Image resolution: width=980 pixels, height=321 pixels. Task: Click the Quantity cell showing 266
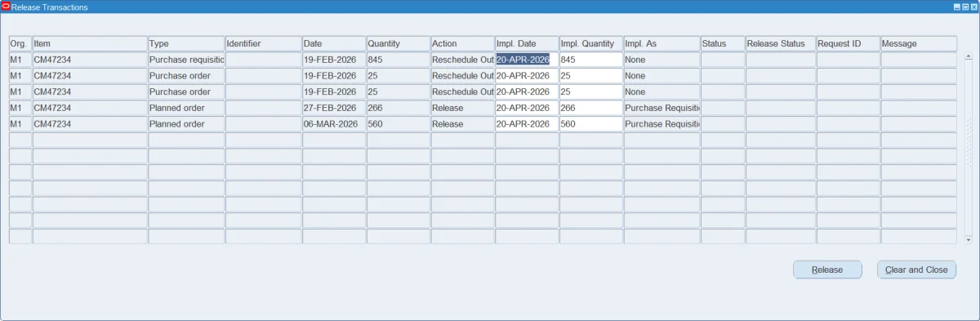coord(399,108)
